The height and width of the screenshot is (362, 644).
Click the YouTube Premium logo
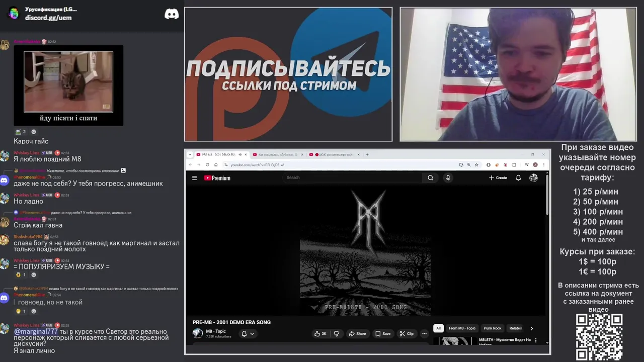pos(217,178)
